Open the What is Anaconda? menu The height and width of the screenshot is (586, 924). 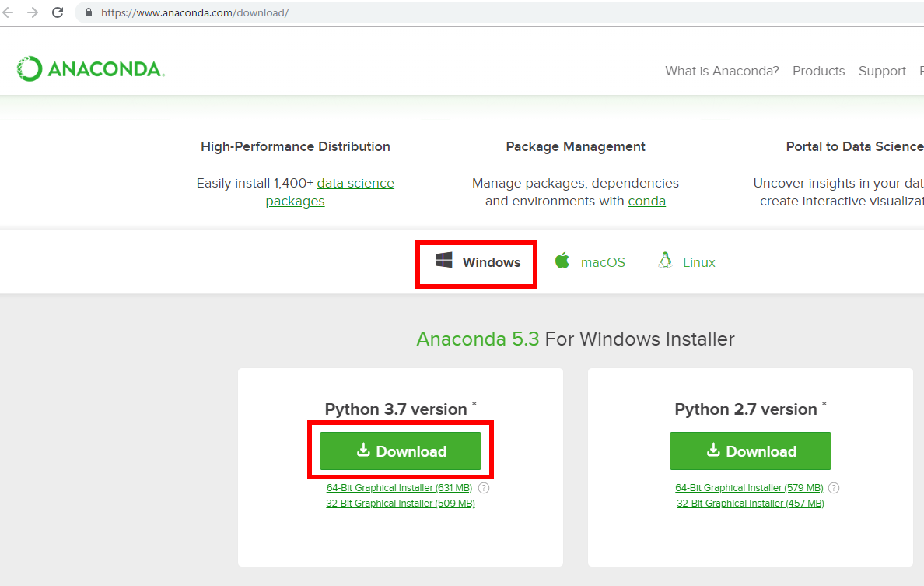722,71
